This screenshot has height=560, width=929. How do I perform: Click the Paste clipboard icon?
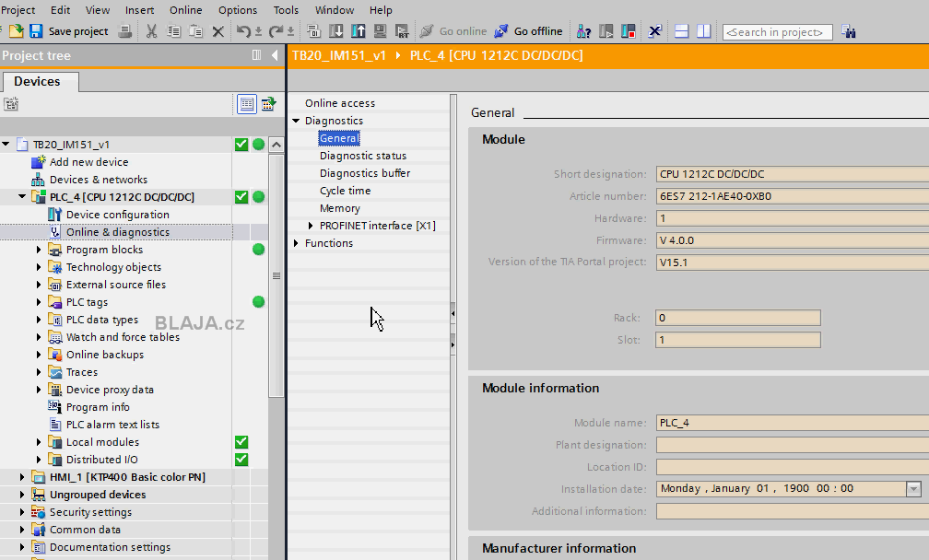tap(195, 30)
